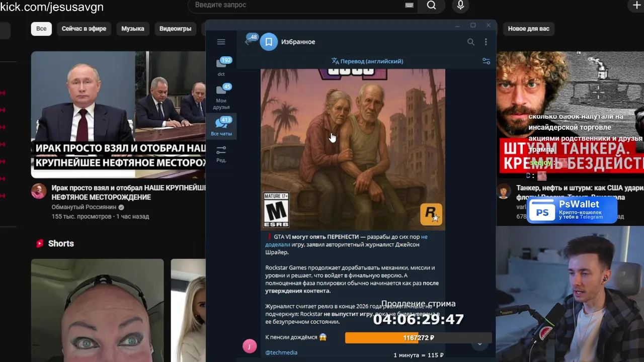Open translation settings sliders icon in Telegram
644x362 pixels.
[x=486, y=61]
